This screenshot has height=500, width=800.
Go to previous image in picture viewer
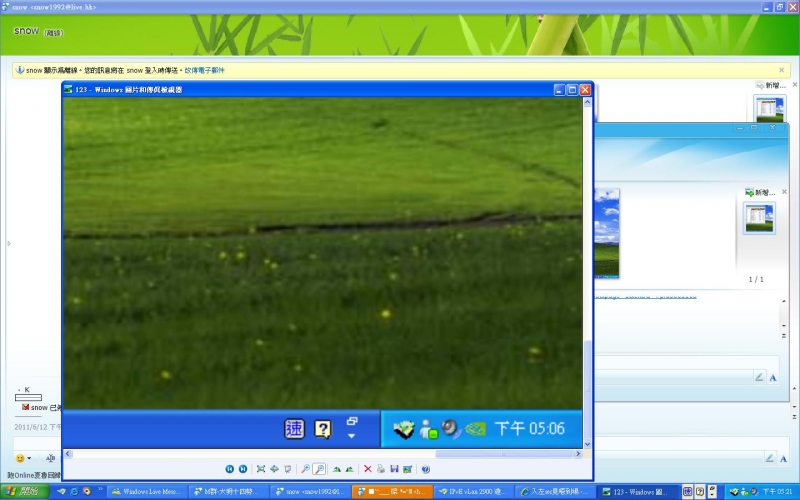click(x=229, y=469)
